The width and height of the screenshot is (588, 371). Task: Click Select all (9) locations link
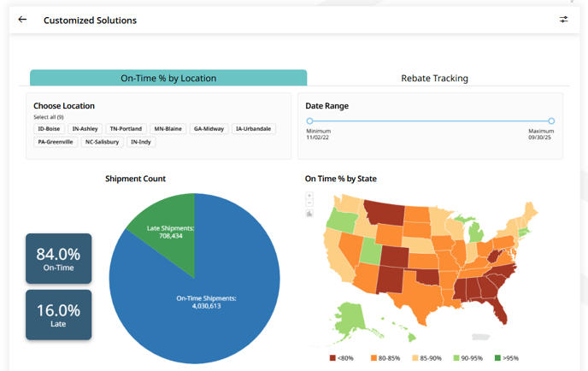click(x=48, y=117)
